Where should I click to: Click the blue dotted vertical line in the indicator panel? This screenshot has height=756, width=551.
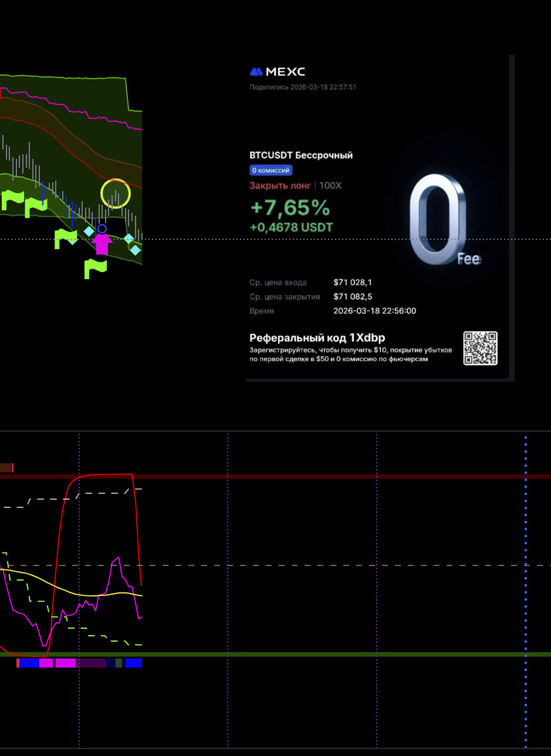[x=525, y=587]
